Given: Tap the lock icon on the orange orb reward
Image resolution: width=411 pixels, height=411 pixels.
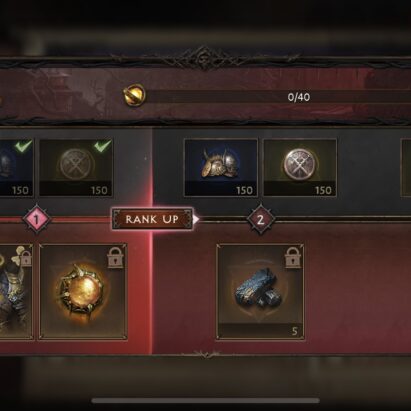Looking at the screenshot, I should (116, 257).
